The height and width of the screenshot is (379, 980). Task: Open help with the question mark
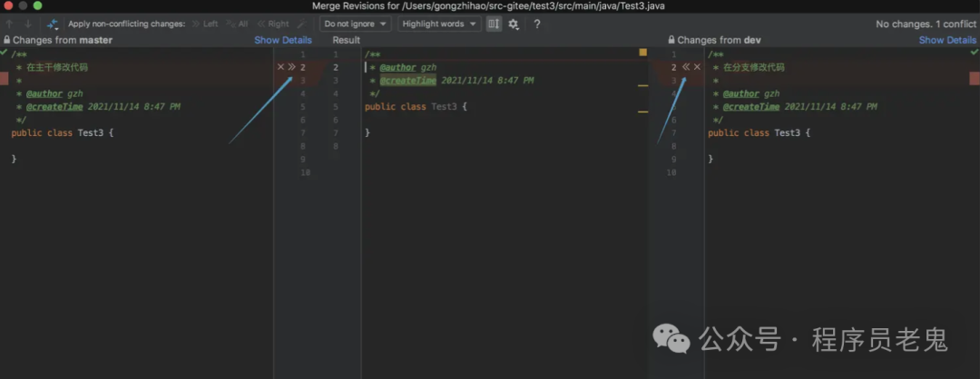click(537, 24)
